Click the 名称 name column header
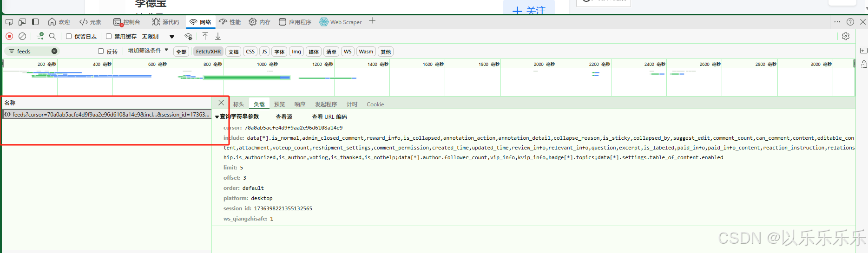This screenshot has height=253, width=868. [x=107, y=103]
